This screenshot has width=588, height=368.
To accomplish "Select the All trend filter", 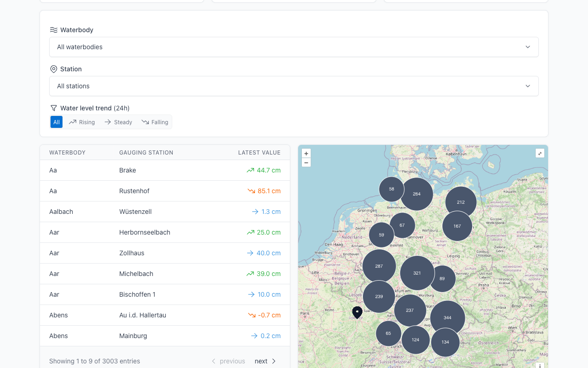I will pyautogui.click(x=57, y=122).
